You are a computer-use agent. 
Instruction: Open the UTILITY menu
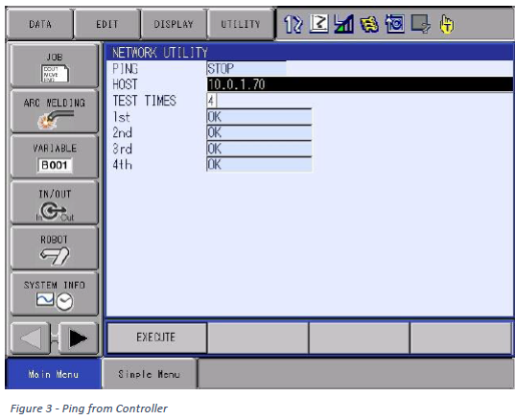(x=241, y=24)
